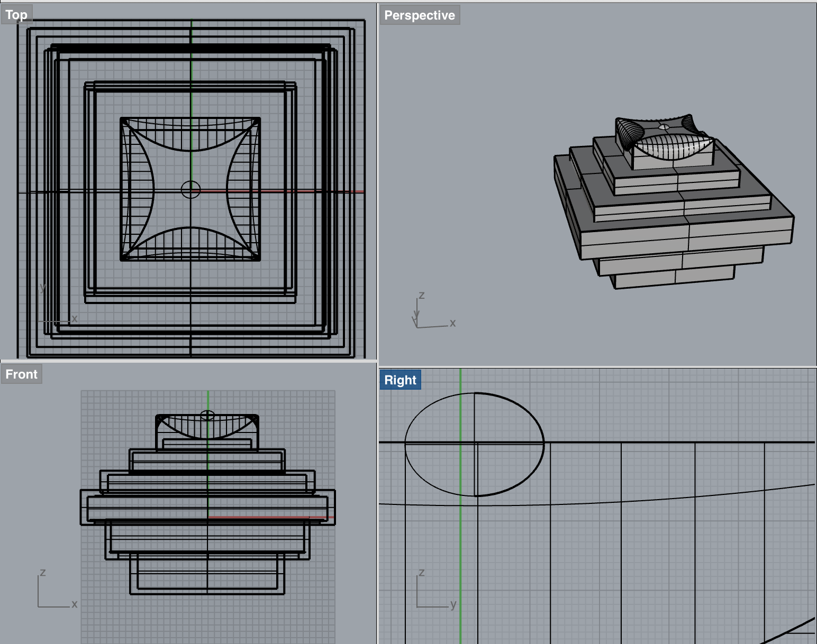
Task: Click the green vertical axis line in Front viewport
Action: pos(208,402)
